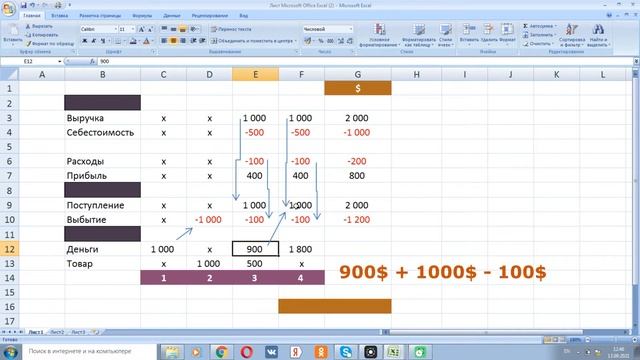Open the Fill (Заполнить) menu
The image size is (640, 360).
540,35
